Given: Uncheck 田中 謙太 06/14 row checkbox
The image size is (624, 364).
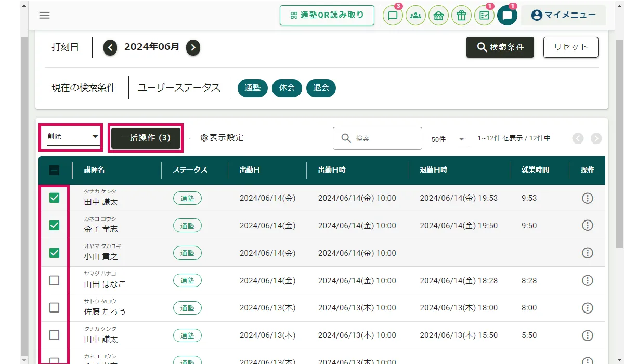Looking at the screenshot, I should [54, 198].
